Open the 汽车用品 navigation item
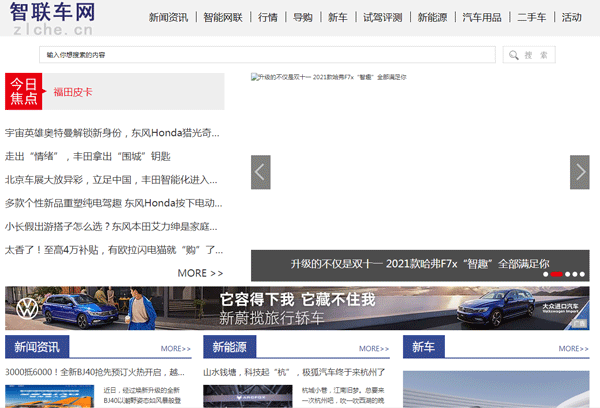Image resolution: width=600 pixels, height=408 pixels. click(482, 17)
